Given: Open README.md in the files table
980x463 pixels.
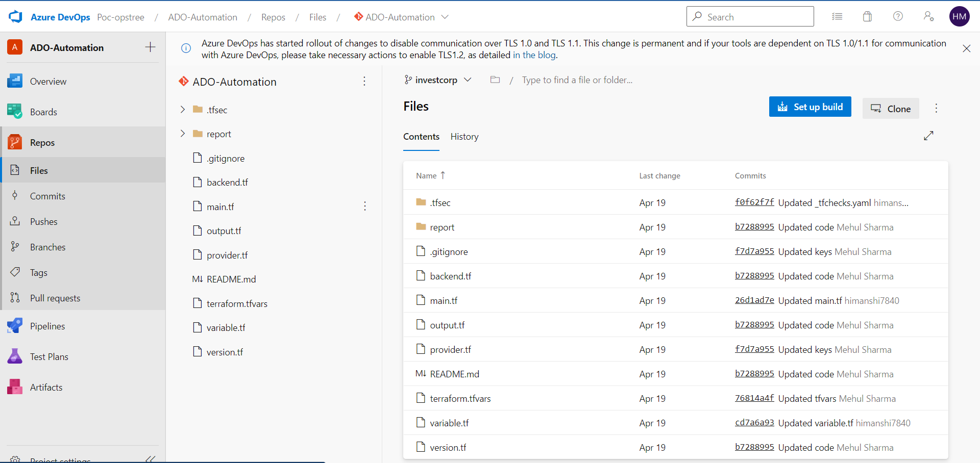Looking at the screenshot, I should point(454,374).
